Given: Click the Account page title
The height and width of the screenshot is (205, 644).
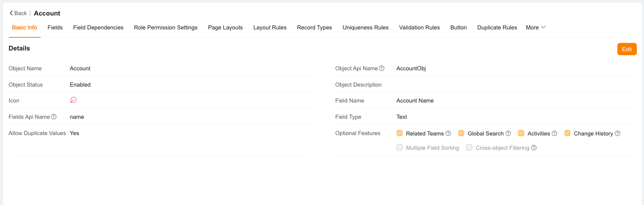Looking at the screenshot, I should [x=47, y=13].
